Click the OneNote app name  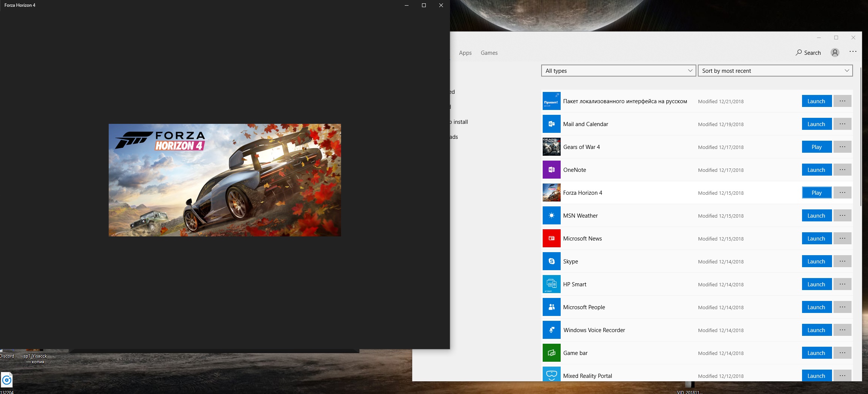point(575,170)
